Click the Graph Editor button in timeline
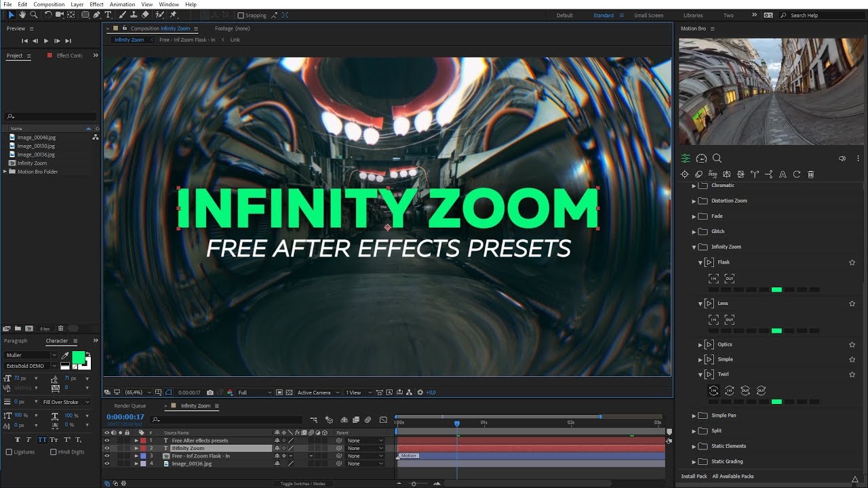The width and height of the screenshot is (868, 488). [383, 420]
